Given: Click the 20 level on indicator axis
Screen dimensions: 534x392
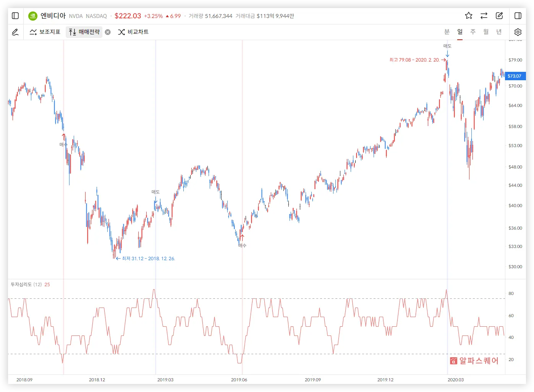Looking at the screenshot, I should pos(511,360).
